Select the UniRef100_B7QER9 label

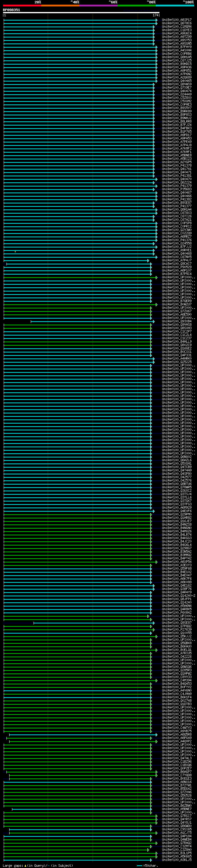(x=176, y=301)
